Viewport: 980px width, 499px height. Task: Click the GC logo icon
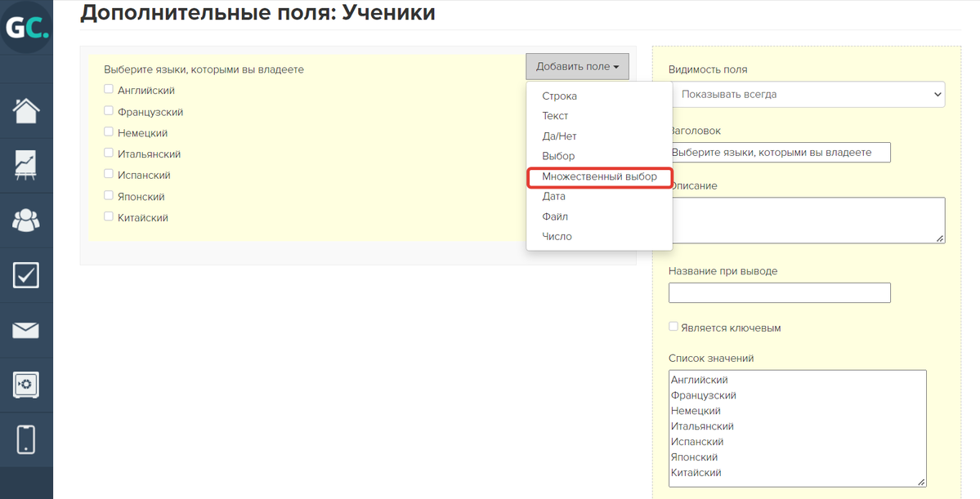tap(26, 28)
